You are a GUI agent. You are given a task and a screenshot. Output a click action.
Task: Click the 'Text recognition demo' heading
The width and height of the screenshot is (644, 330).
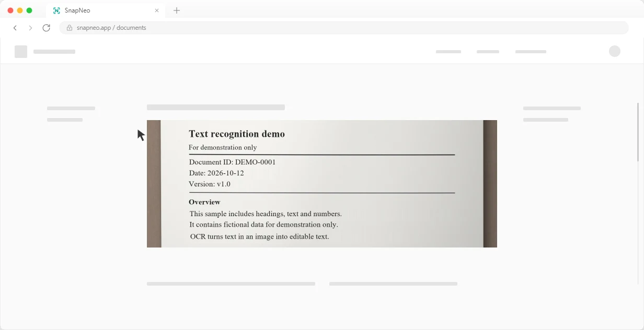[237, 134]
